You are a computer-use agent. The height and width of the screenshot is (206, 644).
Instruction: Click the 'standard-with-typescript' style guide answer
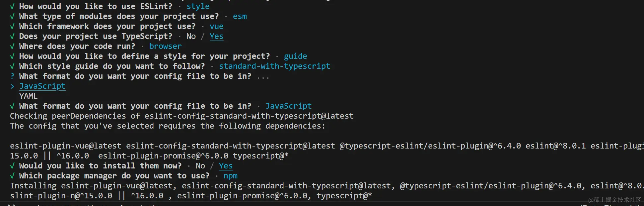(x=274, y=66)
